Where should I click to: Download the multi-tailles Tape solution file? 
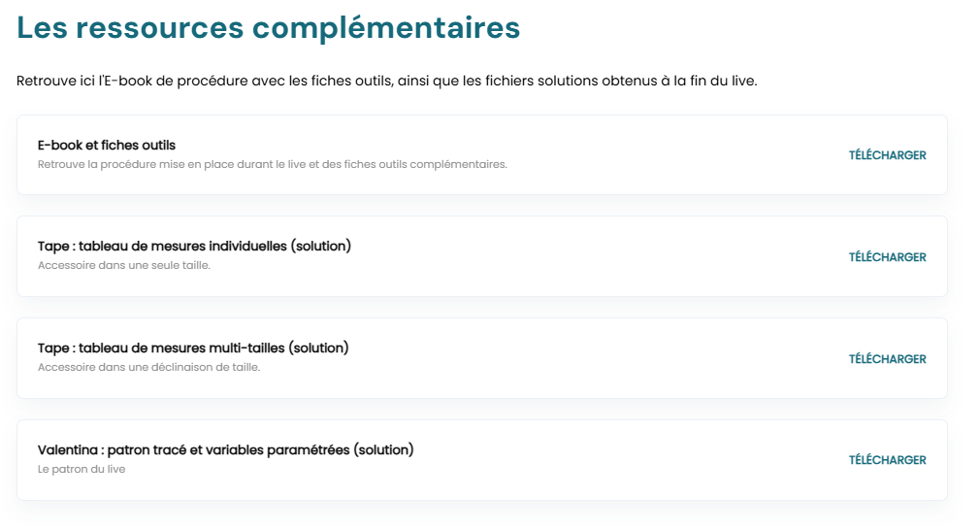pyautogui.click(x=887, y=359)
